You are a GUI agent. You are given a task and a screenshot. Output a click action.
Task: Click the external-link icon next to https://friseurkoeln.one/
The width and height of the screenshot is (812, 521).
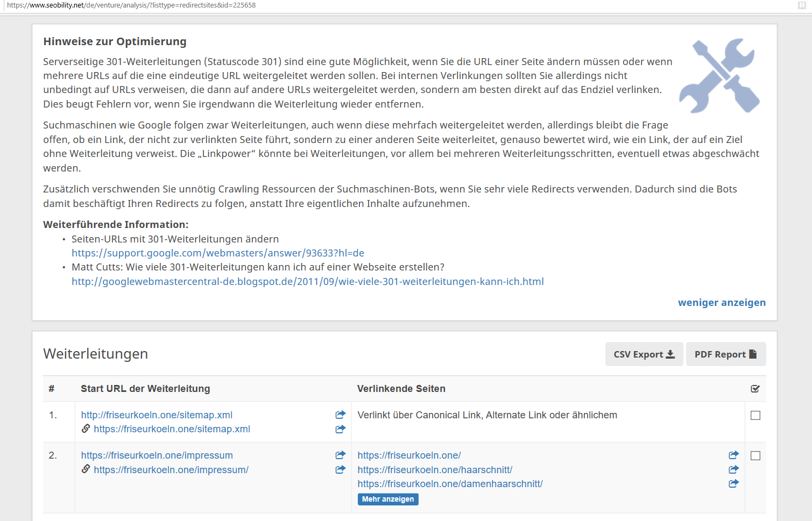733,455
